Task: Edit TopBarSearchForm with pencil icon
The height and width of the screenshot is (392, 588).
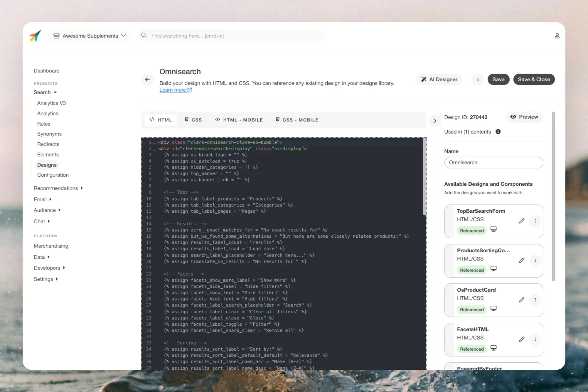Action: coord(522,221)
